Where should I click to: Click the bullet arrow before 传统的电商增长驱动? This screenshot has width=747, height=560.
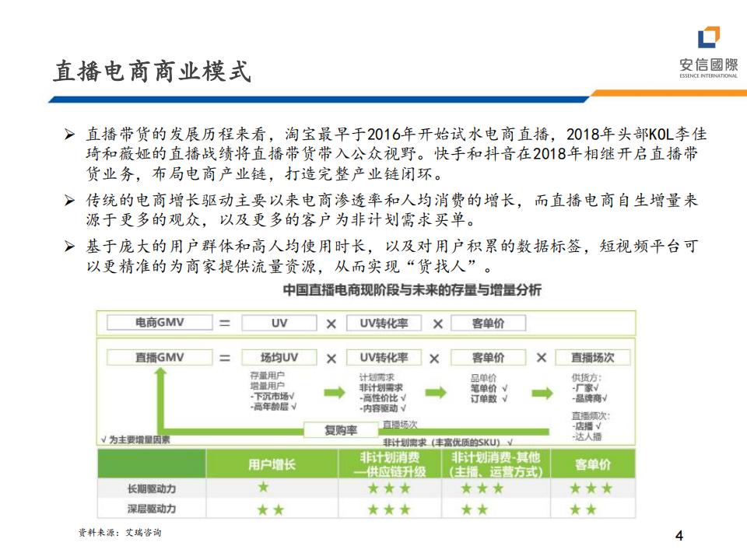(x=69, y=201)
